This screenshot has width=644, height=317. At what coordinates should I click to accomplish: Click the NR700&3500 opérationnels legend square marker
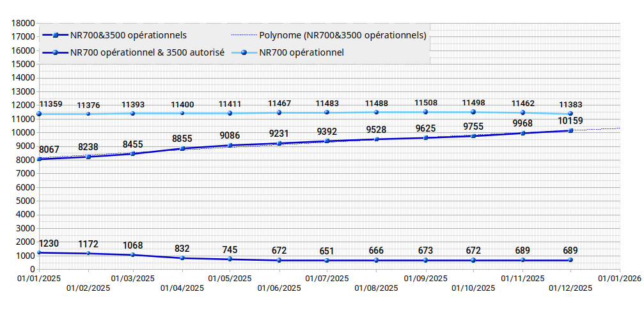(x=56, y=35)
